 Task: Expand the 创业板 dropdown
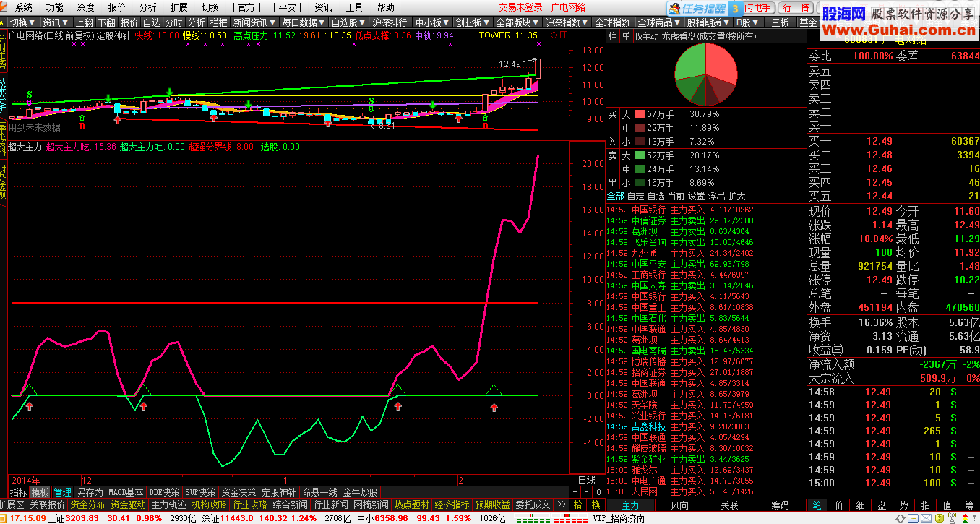(473, 22)
